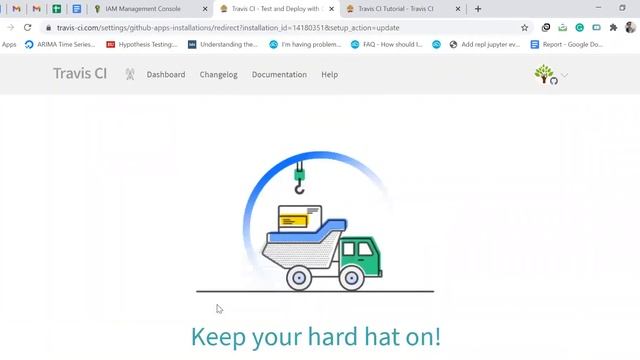Restore down the Chrome window

[x=622, y=8]
